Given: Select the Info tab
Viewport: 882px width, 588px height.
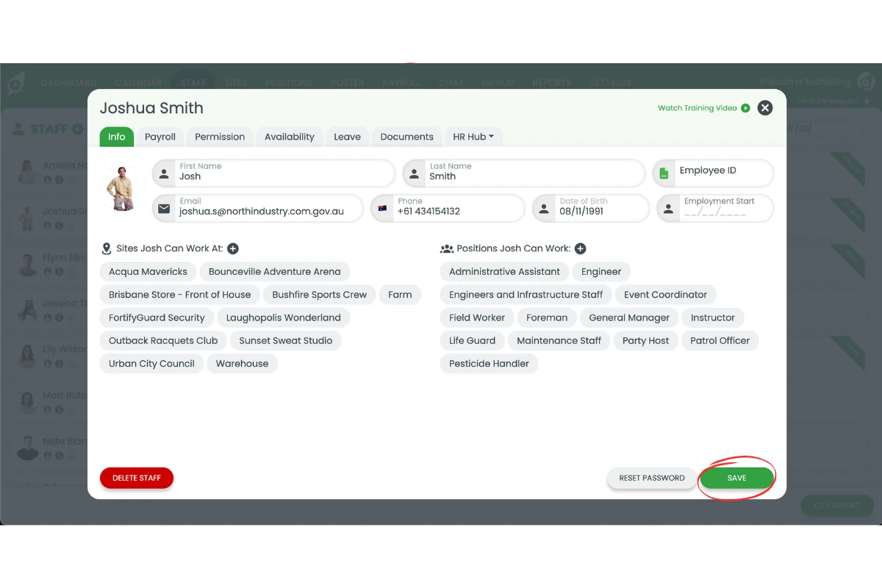Looking at the screenshot, I should pyautogui.click(x=117, y=137).
